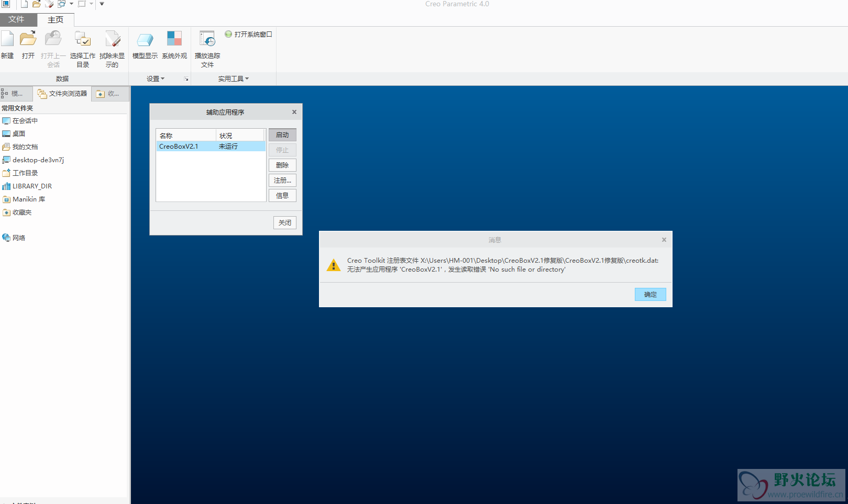The height and width of the screenshot is (504, 848).
Task: Open customize quick access toolbar arrow
Action: pos(102,4)
